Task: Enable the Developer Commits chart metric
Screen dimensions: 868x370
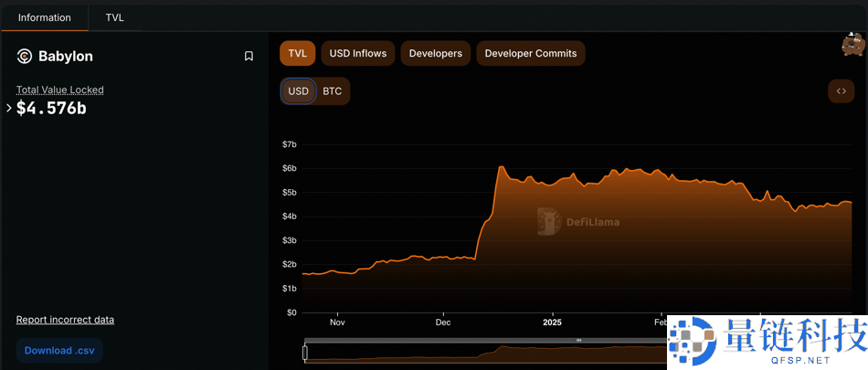Action: [530, 54]
